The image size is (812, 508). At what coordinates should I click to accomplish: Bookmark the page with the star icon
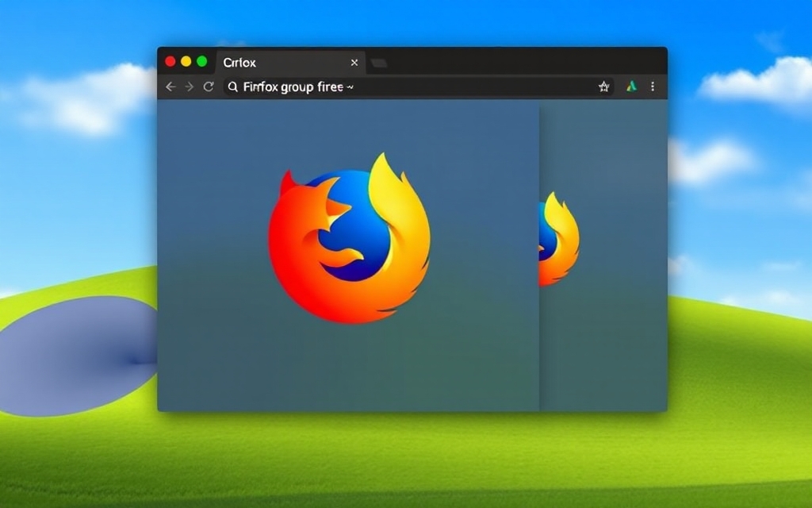coord(603,87)
